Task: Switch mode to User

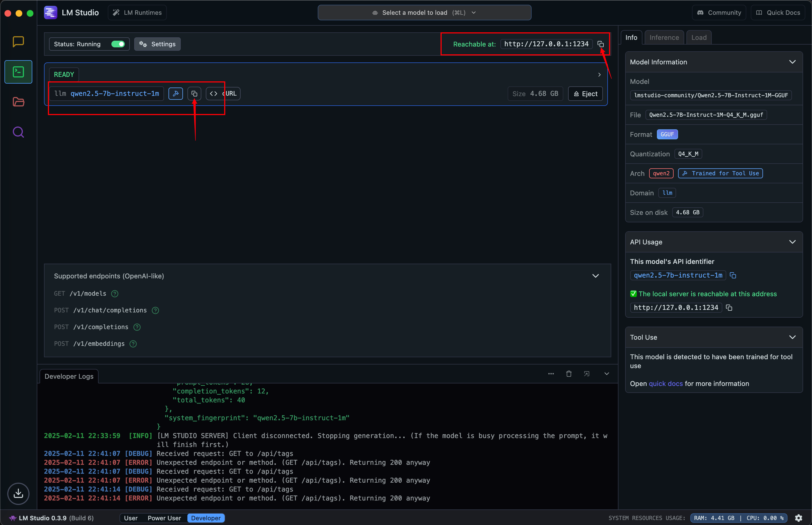Action: tap(131, 518)
